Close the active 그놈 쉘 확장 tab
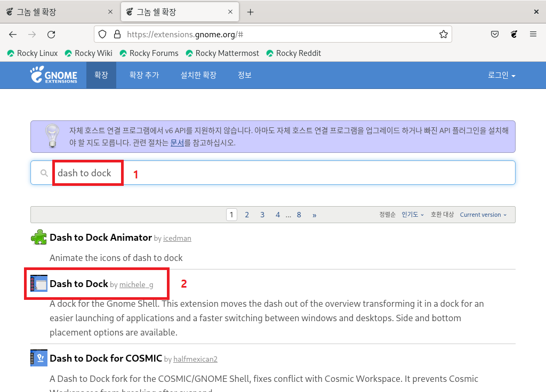Image resolution: width=546 pixels, height=392 pixels. [230, 12]
